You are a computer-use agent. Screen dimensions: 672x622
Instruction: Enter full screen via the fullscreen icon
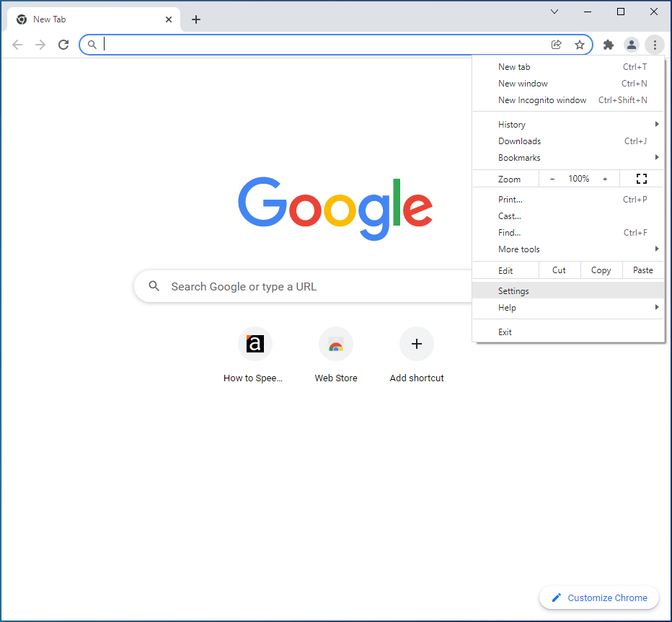[641, 178]
